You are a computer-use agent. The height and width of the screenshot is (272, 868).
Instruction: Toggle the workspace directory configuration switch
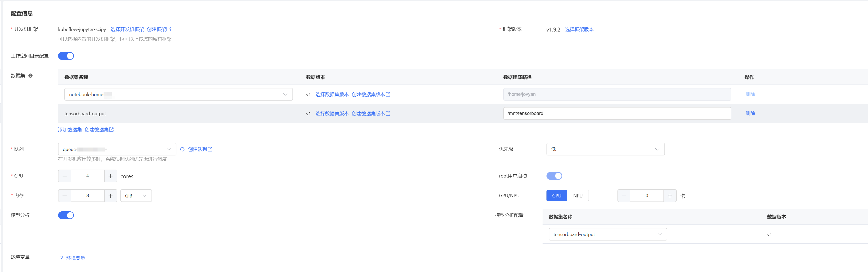click(66, 56)
